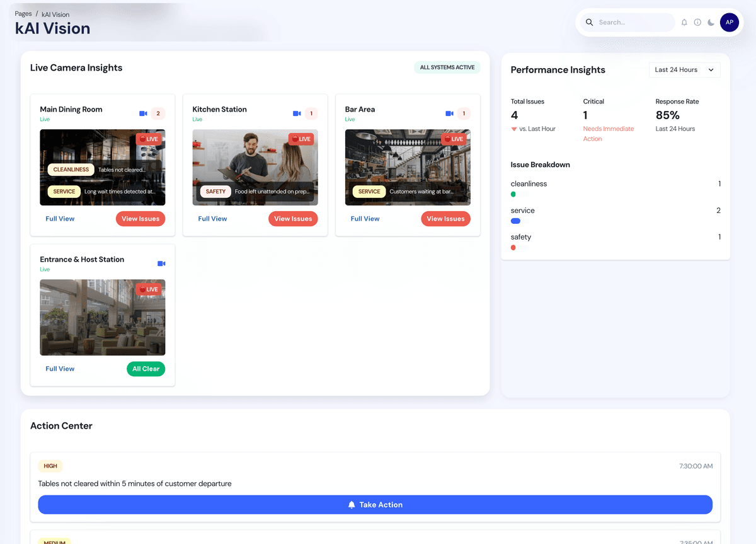Click Kitchen Station issue count badge
The image size is (756, 544).
tap(311, 113)
